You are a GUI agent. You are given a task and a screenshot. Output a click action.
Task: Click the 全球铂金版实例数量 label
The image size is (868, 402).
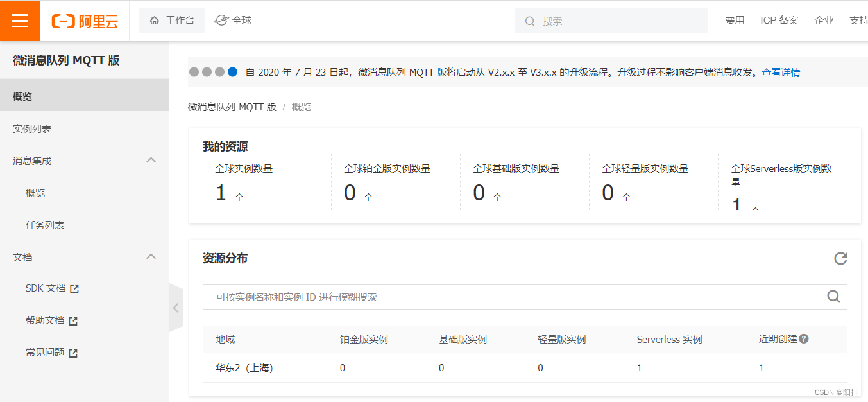[387, 169]
